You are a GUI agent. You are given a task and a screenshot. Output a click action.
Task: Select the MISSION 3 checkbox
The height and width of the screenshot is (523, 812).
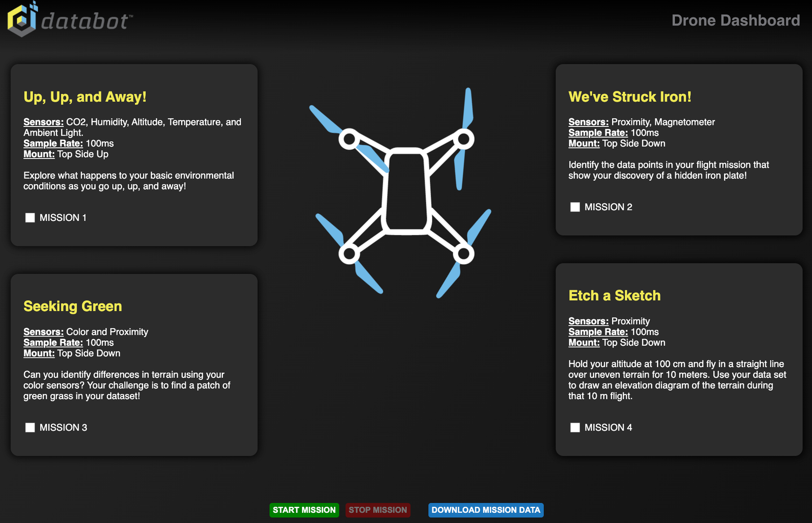click(x=30, y=428)
